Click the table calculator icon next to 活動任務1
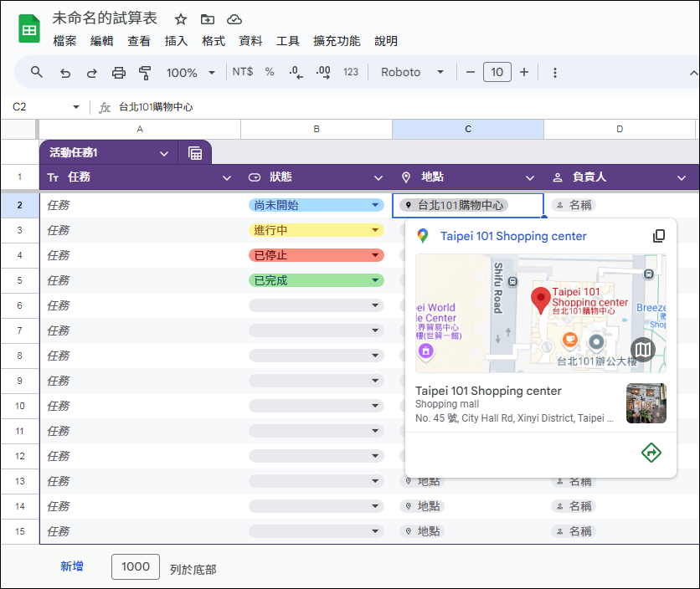This screenshot has height=589, width=700. tap(195, 153)
